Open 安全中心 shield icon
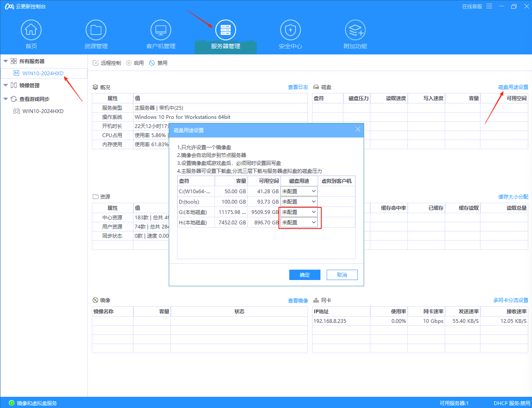Viewport: 532px width, 408px height. [291, 30]
